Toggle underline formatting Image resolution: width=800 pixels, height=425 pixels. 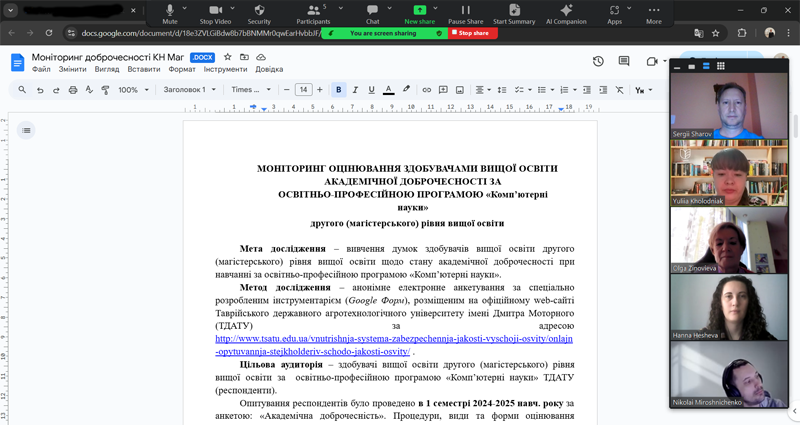pyautogui.click(x=371, y=90)
